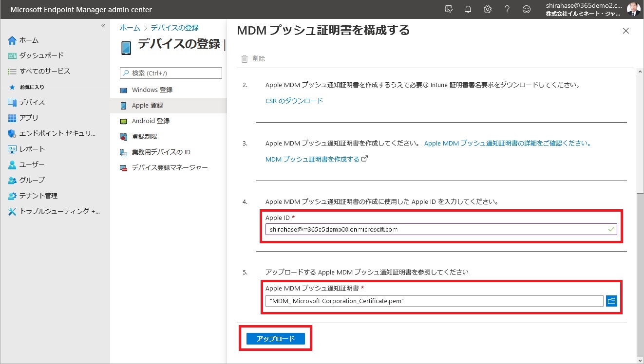Close the MDM プッシュ証明書 panel

pos(626,31)
